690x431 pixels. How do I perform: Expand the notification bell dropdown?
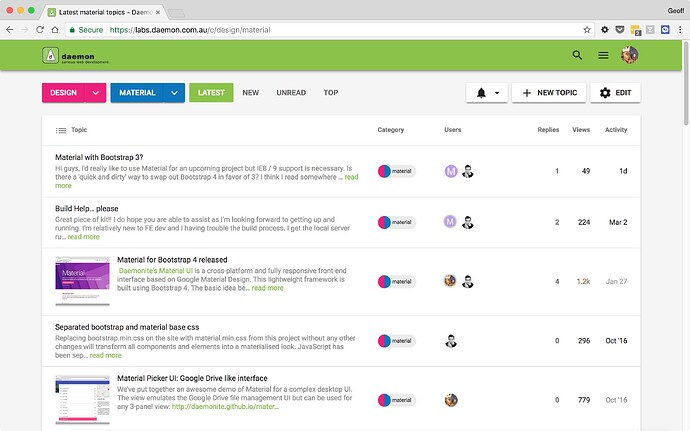[x=487, y=93]
